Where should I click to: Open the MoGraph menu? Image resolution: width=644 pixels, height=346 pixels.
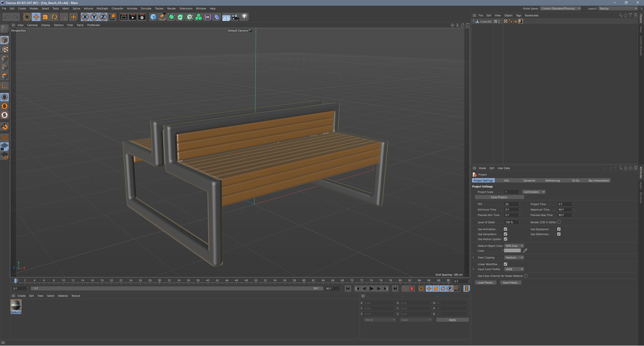click(102, 8)
